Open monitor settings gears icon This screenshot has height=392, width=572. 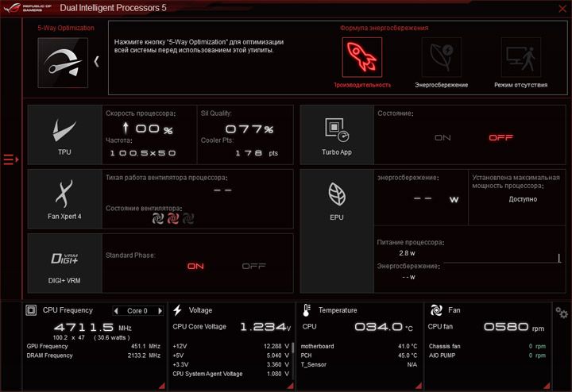562,313
